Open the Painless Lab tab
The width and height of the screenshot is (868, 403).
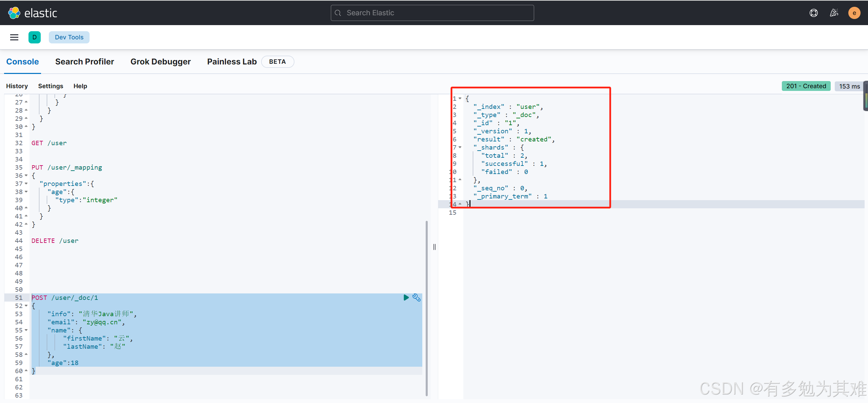tap(232, 62)
